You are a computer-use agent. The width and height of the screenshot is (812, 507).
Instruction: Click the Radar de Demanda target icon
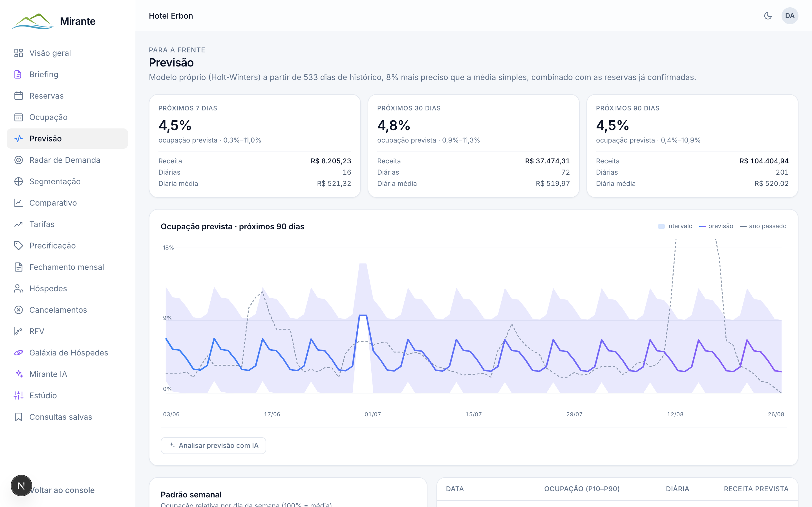pos(18,160)
